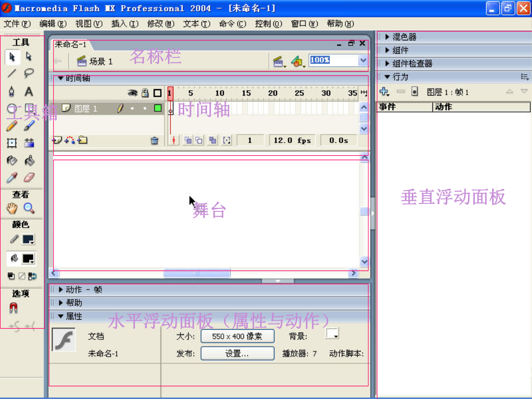Toggle outline square for 图层 1
The width and height of the screenshot is (532, 399).
click(x=158, y=108)
